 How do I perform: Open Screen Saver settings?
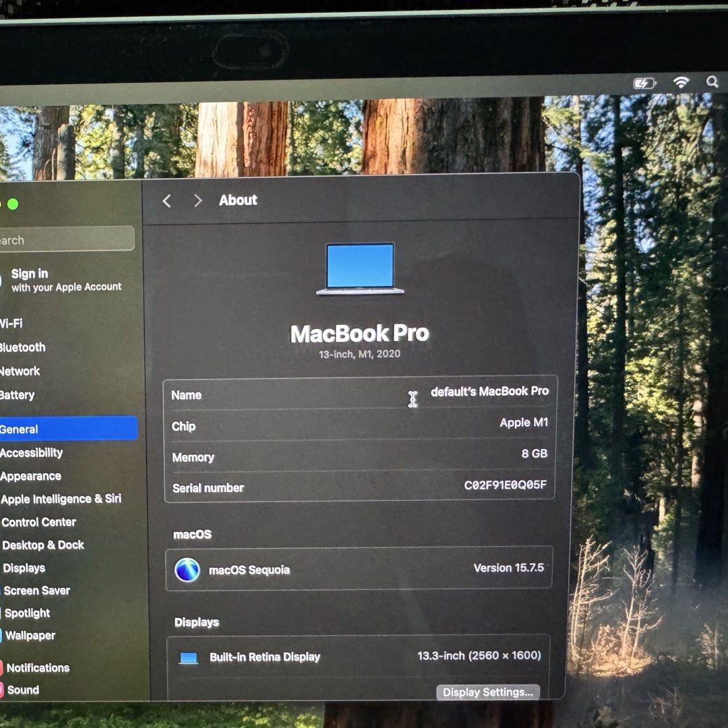(x=36, y=590)
